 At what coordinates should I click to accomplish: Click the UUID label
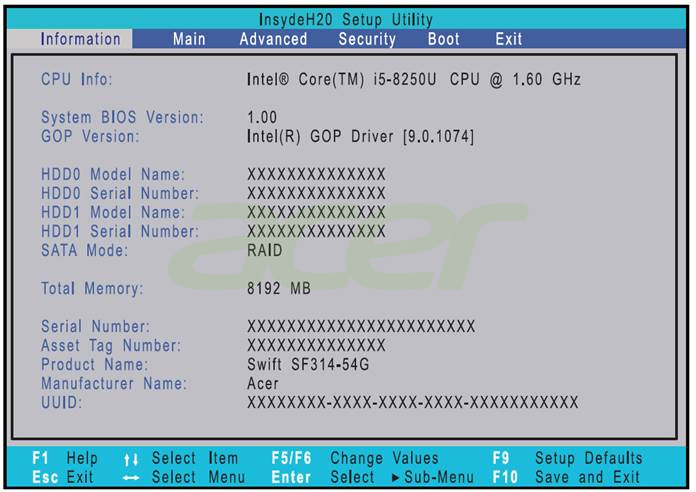tap(62, 403)
